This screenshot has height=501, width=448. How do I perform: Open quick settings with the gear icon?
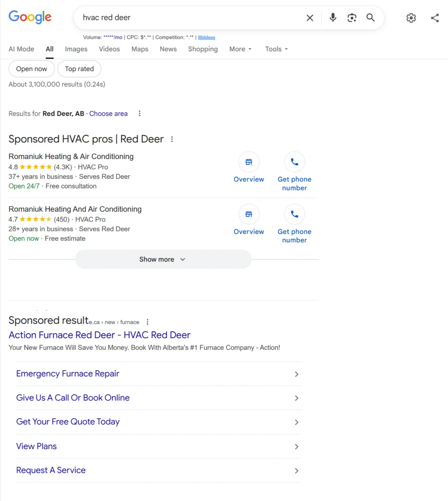point(411,18)
